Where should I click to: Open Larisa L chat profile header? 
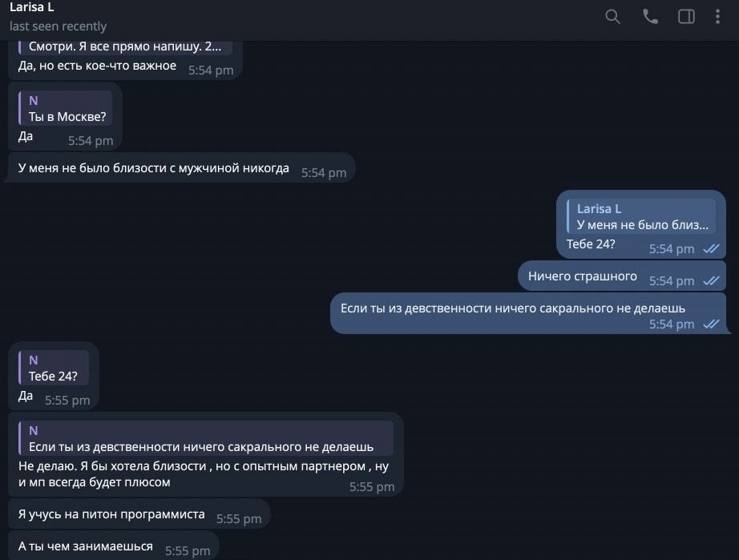pyautogui.click(x=32, y=7)
